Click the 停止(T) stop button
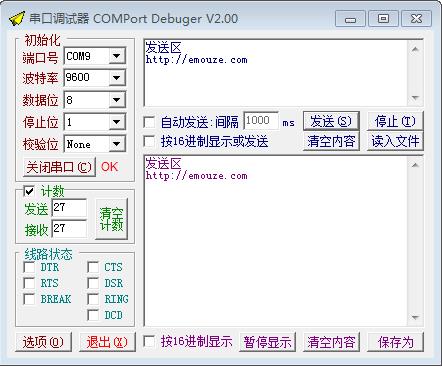Screen dimensions: 442x367 395,121
